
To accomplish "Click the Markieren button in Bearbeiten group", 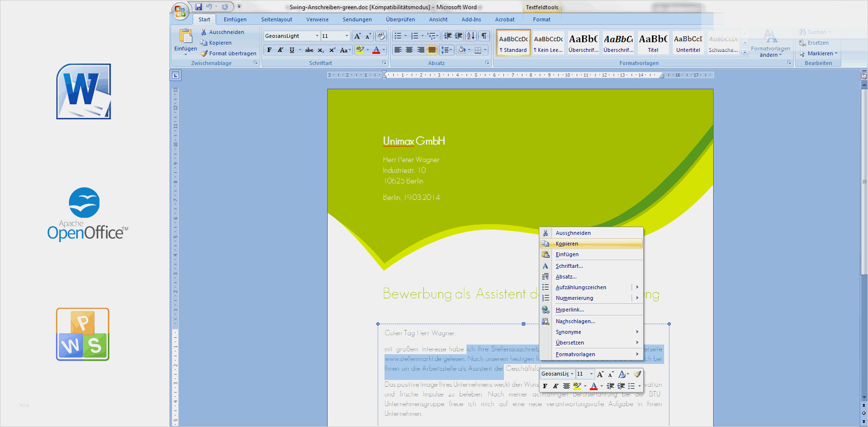I will 819,53.
